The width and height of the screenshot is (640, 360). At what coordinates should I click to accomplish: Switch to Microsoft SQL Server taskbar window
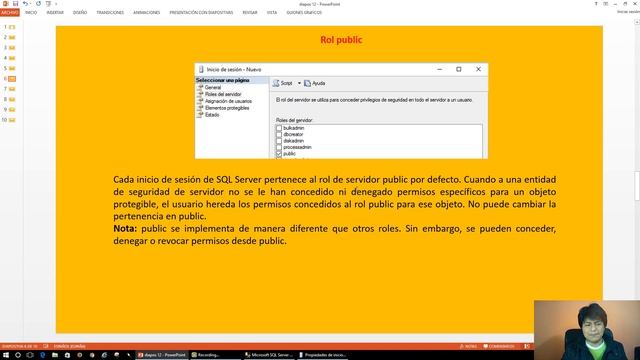tap(269, 355)
